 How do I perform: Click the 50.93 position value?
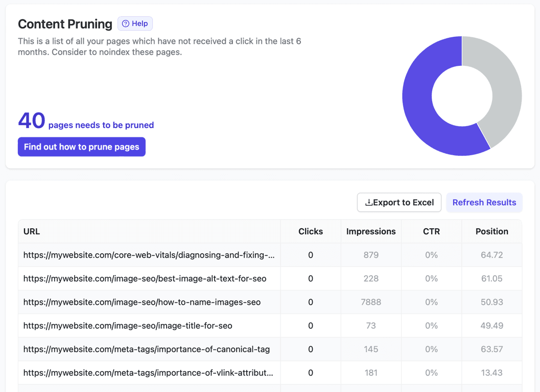(x=492, y=302)
